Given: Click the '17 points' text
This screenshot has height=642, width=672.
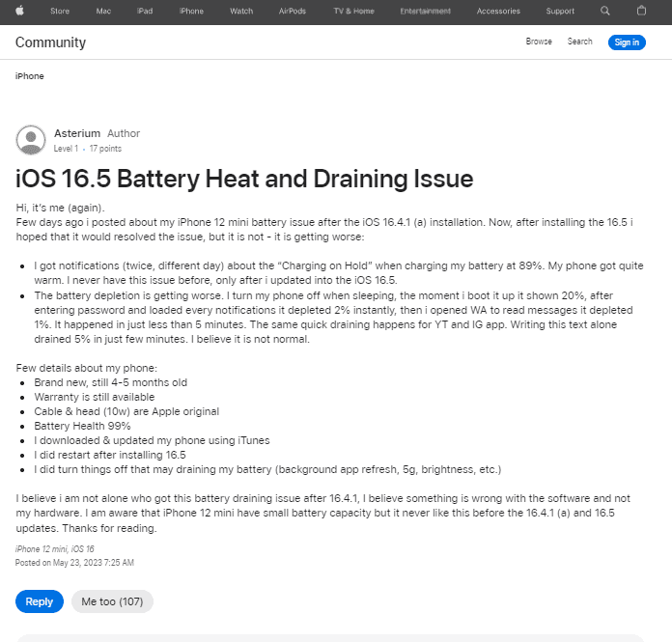Looking at the screenshot, I should (105, 149).
